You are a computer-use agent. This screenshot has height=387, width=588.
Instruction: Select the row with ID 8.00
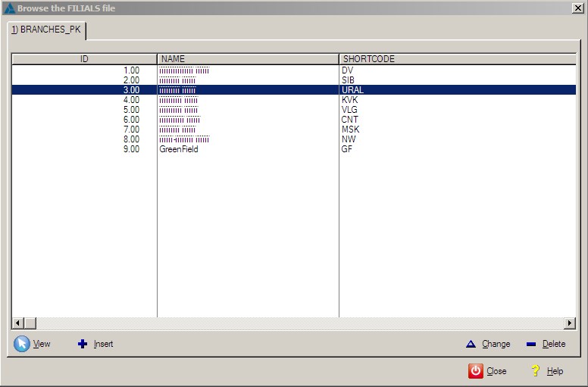[x=132, y=139]
